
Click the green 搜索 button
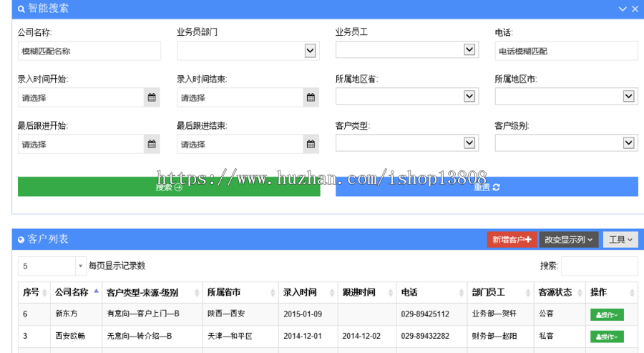tap(169, 187)
